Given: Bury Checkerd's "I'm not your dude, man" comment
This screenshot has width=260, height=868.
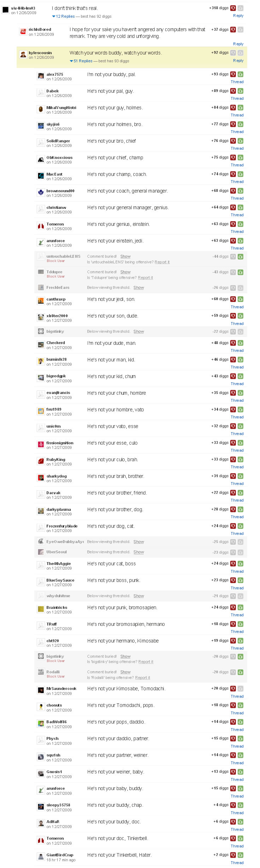Looking at the screenshot, I should (233, 343).
